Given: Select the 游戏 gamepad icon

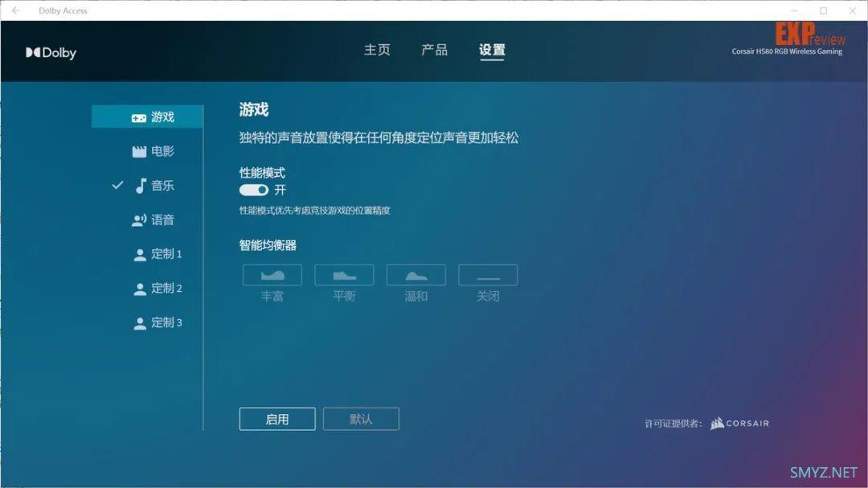Looking at the screenshot, I should tap(138, 117).
